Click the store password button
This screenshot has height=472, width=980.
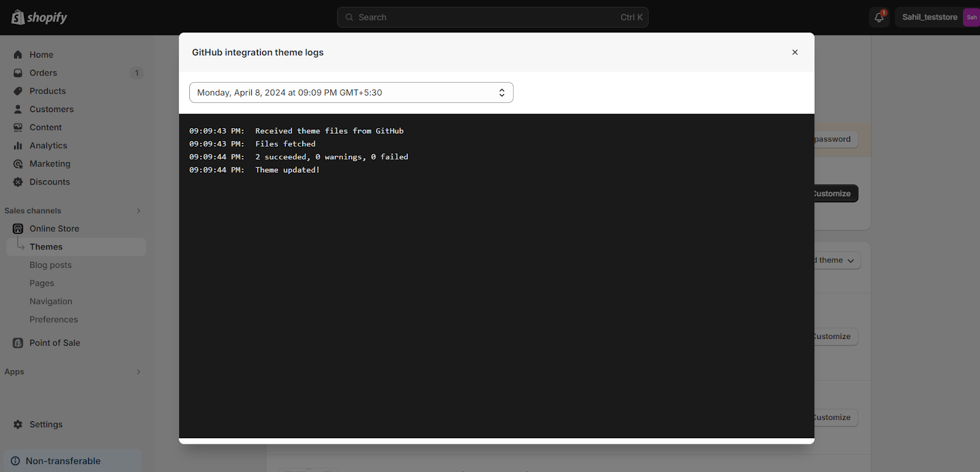click(836, 139)
